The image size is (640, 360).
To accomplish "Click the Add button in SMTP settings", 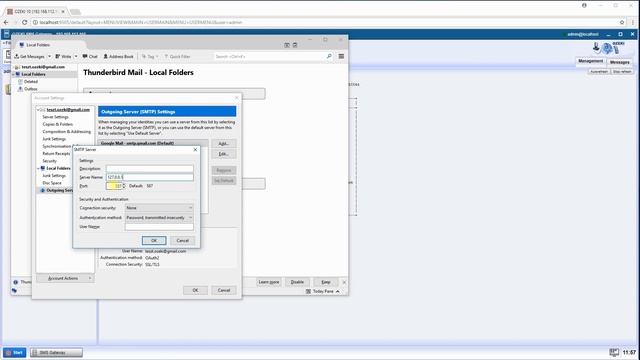I will coord(223,144).
